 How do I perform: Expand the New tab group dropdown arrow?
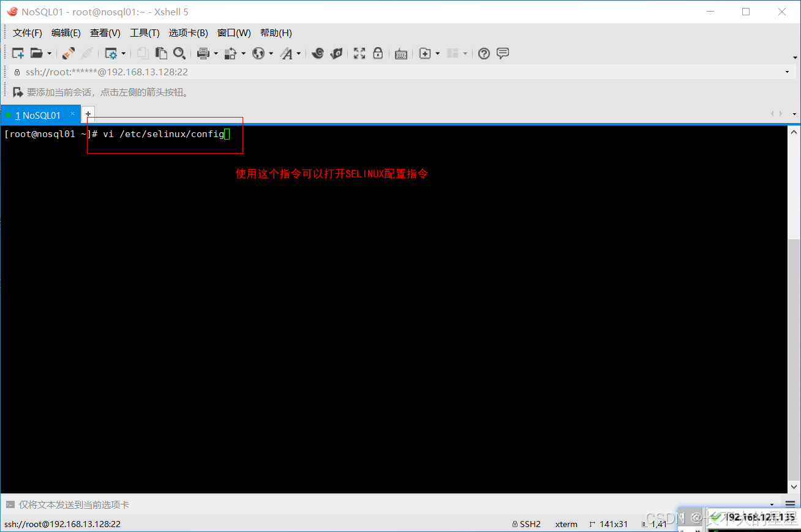[437, 54]
